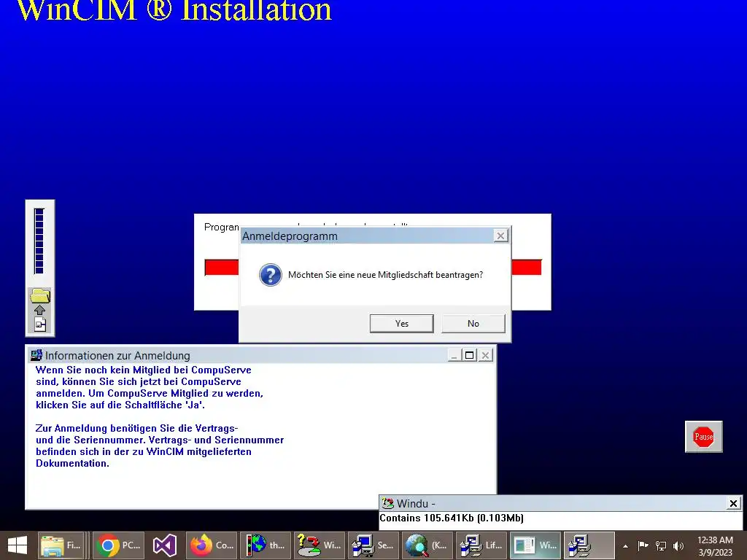
Task: Click the up arrow icon in install panel
Action: (x=40, y=309)
